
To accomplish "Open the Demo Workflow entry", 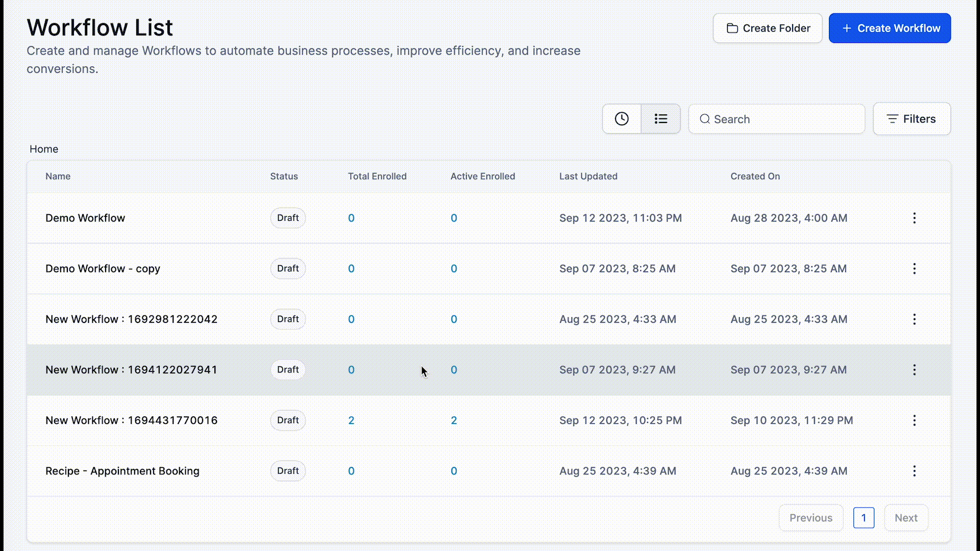I will tap(85, 218).
